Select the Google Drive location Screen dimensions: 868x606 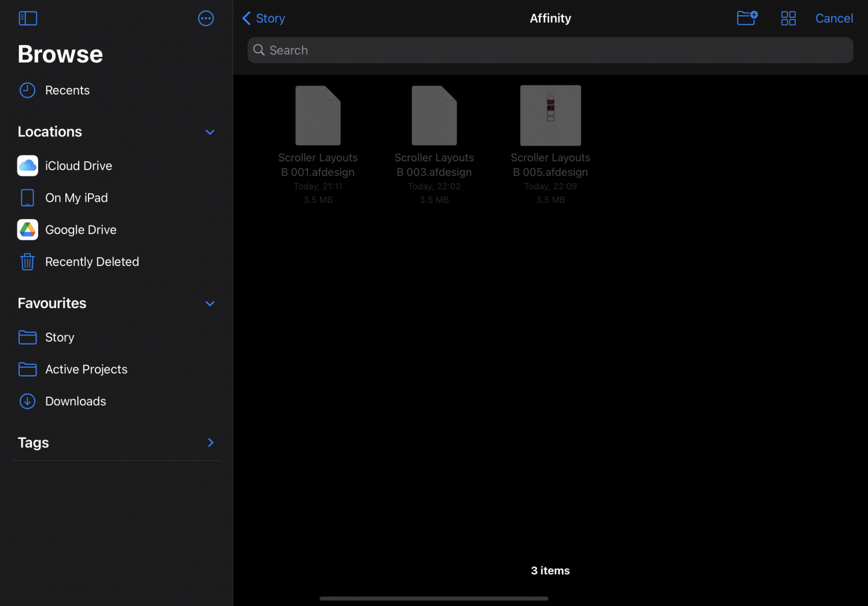click(x=80, y=230)
